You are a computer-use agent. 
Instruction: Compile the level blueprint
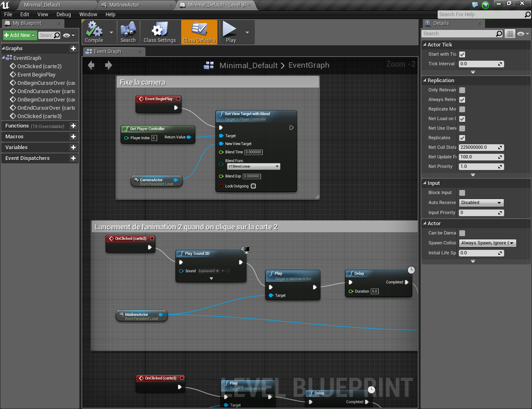[x=94, y=32]
